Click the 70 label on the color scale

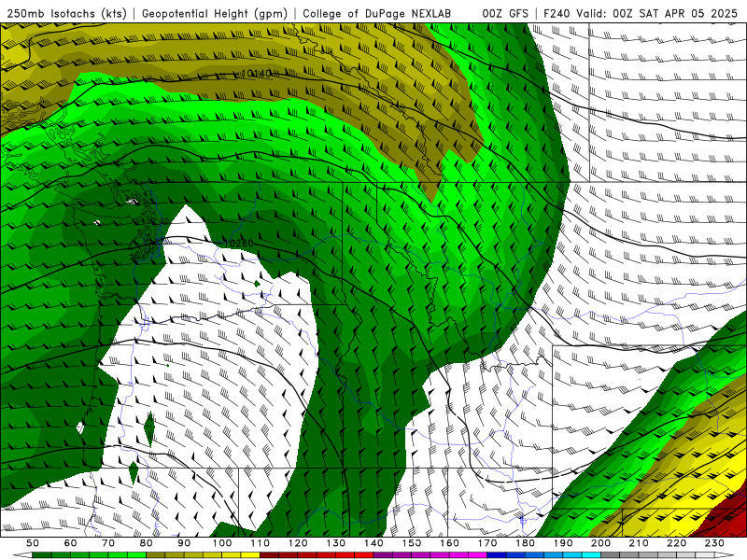coord(108,543)
